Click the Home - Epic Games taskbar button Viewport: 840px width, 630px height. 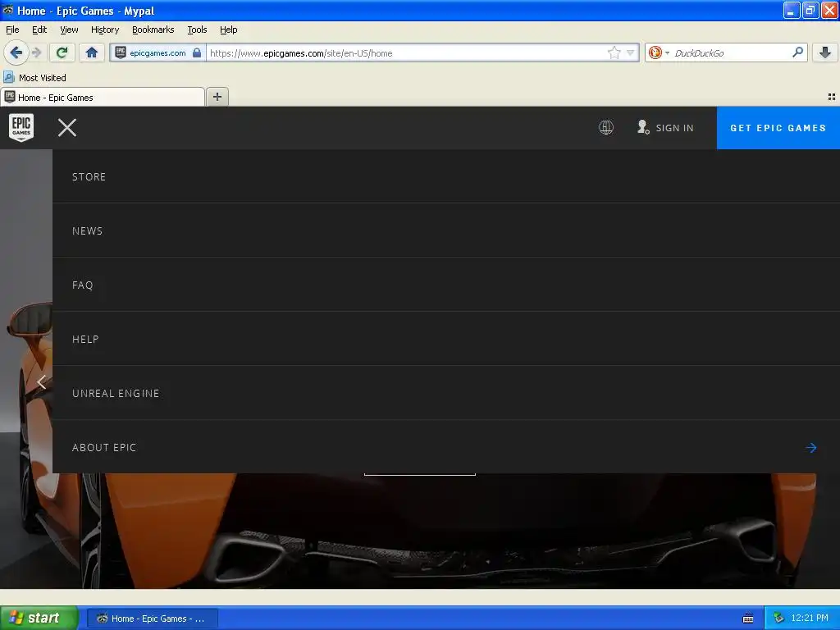pos(152,619)
